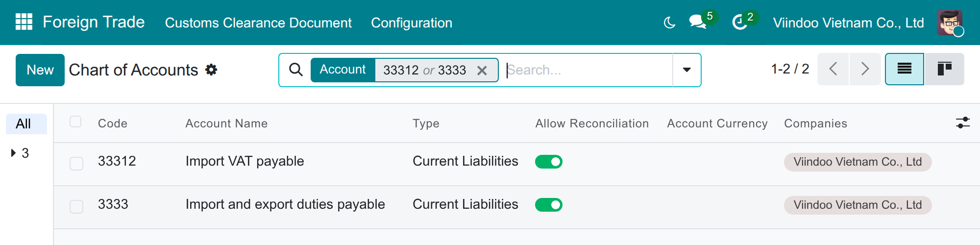Create a New account
Image resolution: width=980 pixels, height=245 pixels.
[40, 70]
